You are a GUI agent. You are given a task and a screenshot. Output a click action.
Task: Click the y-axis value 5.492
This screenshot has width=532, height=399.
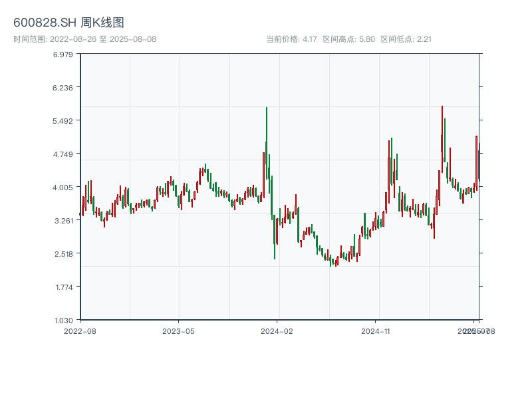point(63,121)
